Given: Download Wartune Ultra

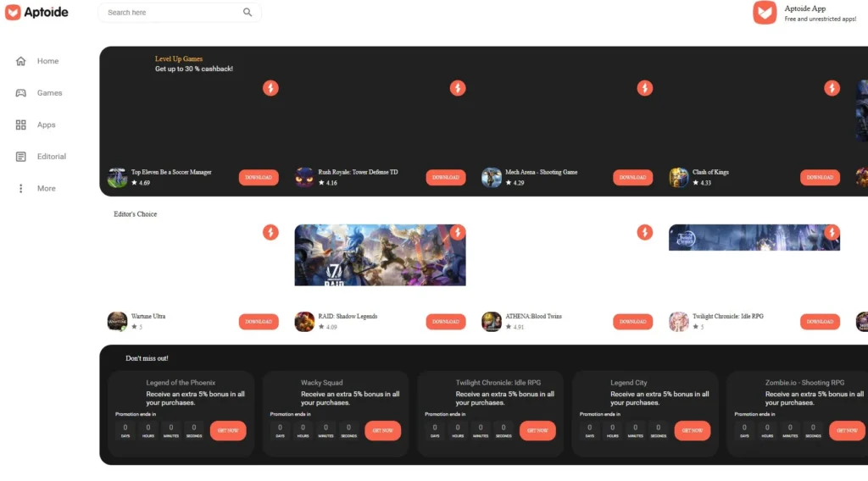Looking at the screenshot, I should click(259, 322).
